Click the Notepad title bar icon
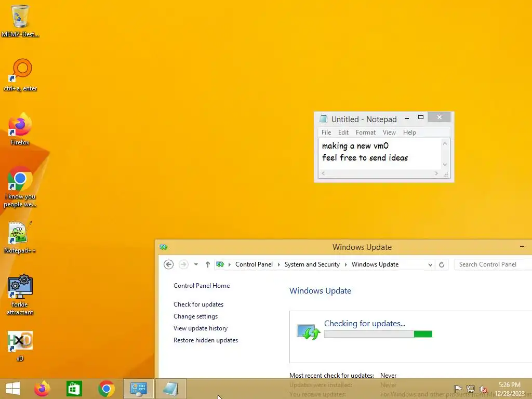Image resolution: width=532 pixels, height=399 pixels. coord(323,119)
